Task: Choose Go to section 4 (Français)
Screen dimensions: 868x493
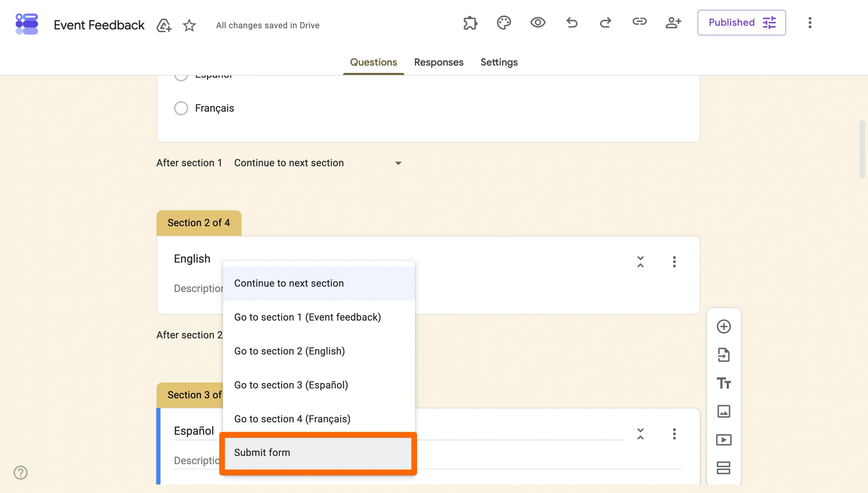Action: coord(319,419)
